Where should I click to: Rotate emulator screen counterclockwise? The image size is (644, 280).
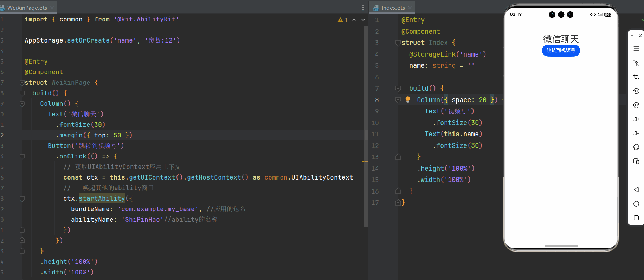636,91
